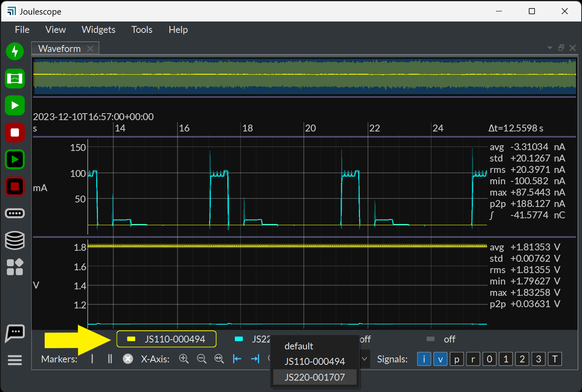Open dock panel dropdown triangle at top right
Viewport: 582px width, 392px height.
(x=550, y=48)
